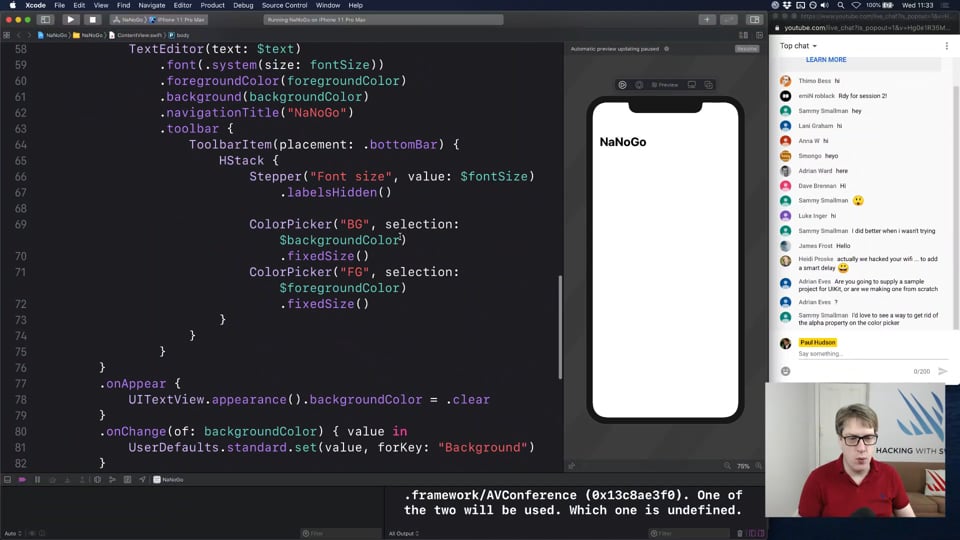
Task: Open the All Output dropdown
Action: [x=403, y=533]
